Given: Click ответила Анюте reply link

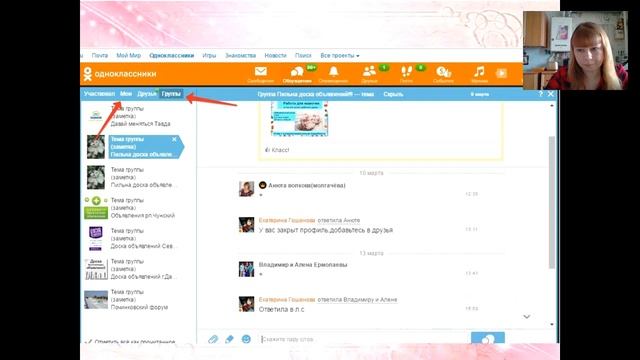Looking at the screenshot, I should tap(339, 220).
